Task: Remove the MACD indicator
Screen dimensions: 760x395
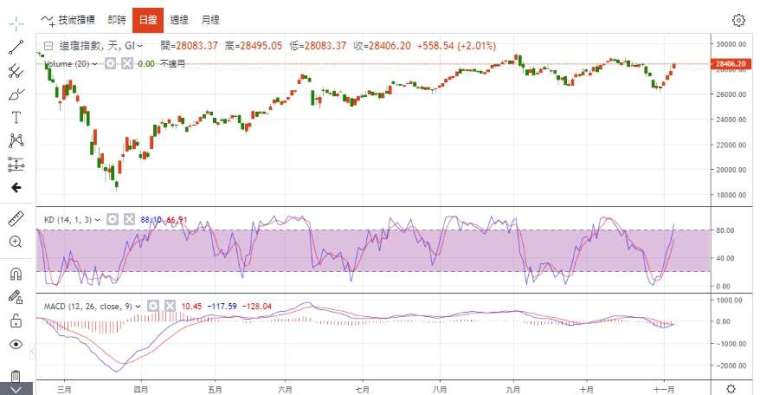Action: 170,306
